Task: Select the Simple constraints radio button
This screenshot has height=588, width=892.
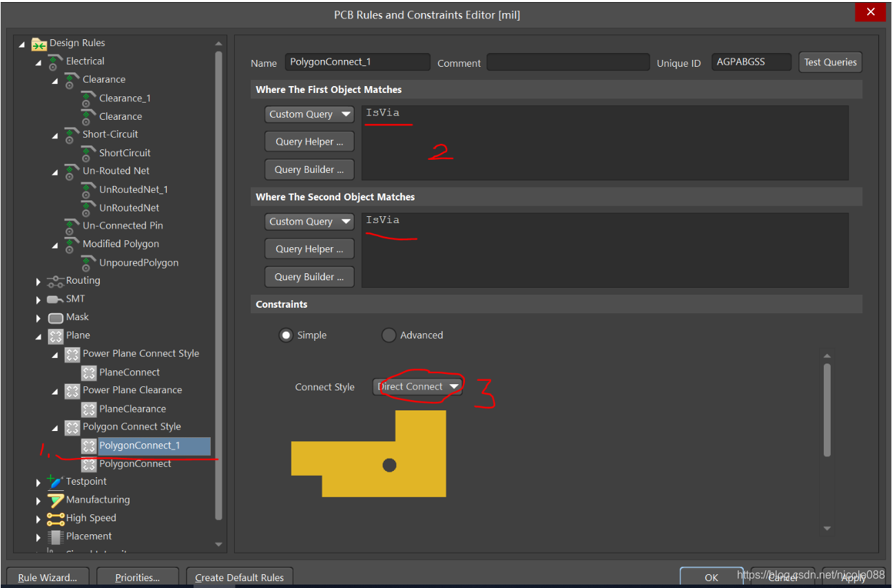Action: pyautogui.click(x=286, y=335)
